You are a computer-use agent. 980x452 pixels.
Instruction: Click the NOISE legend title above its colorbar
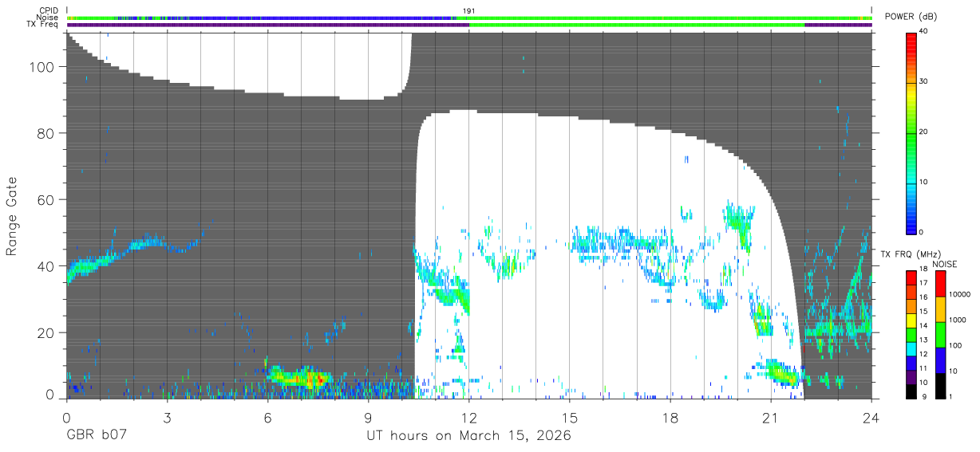click(x=945, y=264)
